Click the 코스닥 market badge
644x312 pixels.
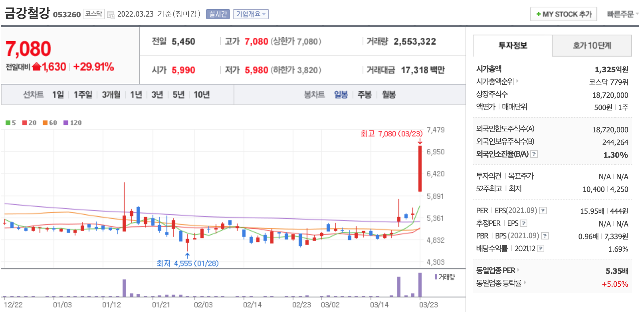click(x=94, y=14)
